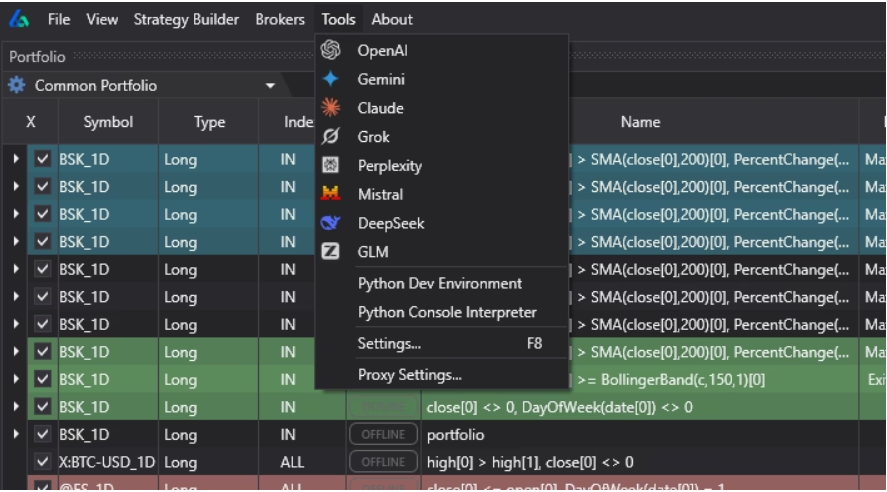Click the DeepSeek whale icon
This screenshot has height=492, width=887.
330,223
